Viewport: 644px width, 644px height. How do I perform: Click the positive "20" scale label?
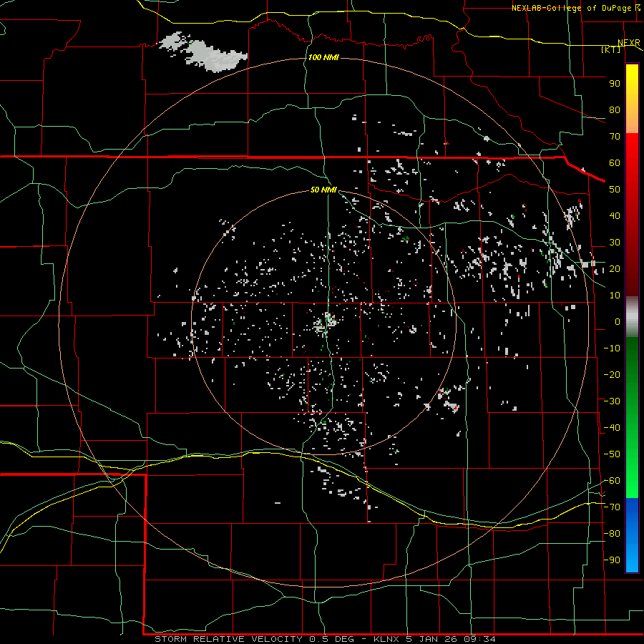click(615, 269)
